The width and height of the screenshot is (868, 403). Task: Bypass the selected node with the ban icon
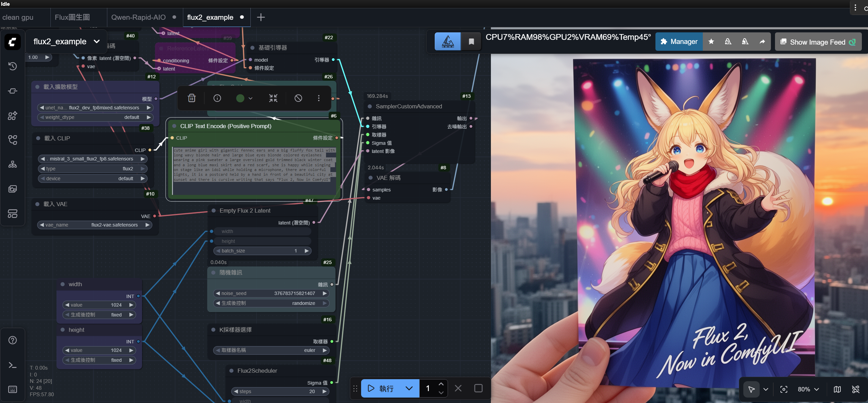tap(298, 98)
